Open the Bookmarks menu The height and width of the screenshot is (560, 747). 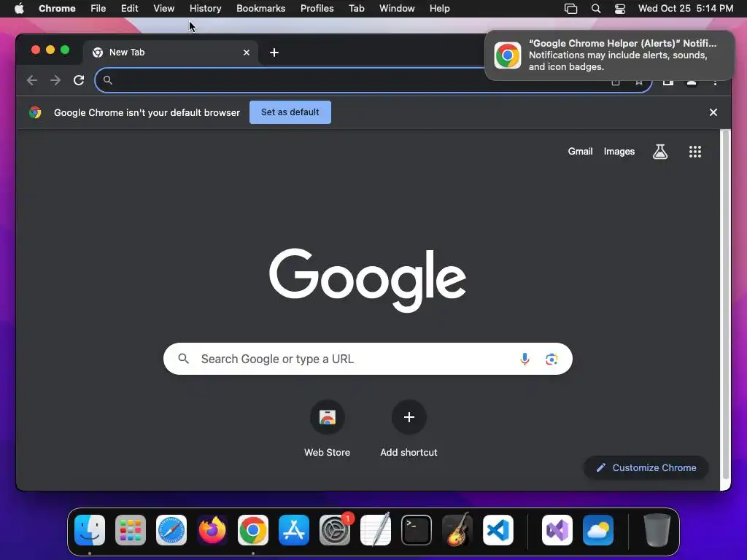(261, 9)
